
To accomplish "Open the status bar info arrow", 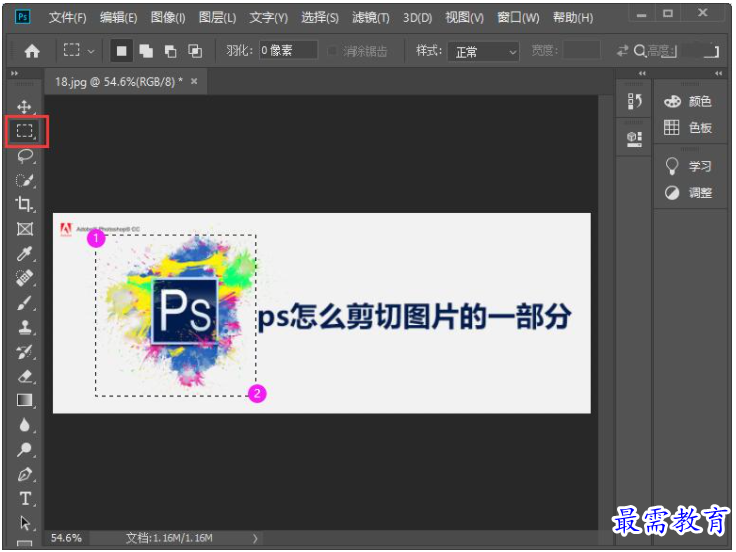I will point(255,538).
